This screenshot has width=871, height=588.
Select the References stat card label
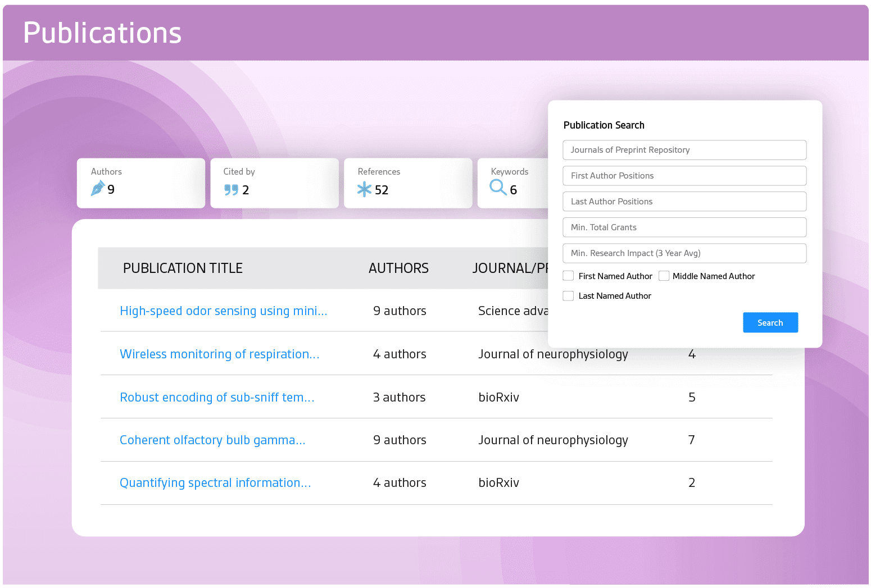coord(379,172)
